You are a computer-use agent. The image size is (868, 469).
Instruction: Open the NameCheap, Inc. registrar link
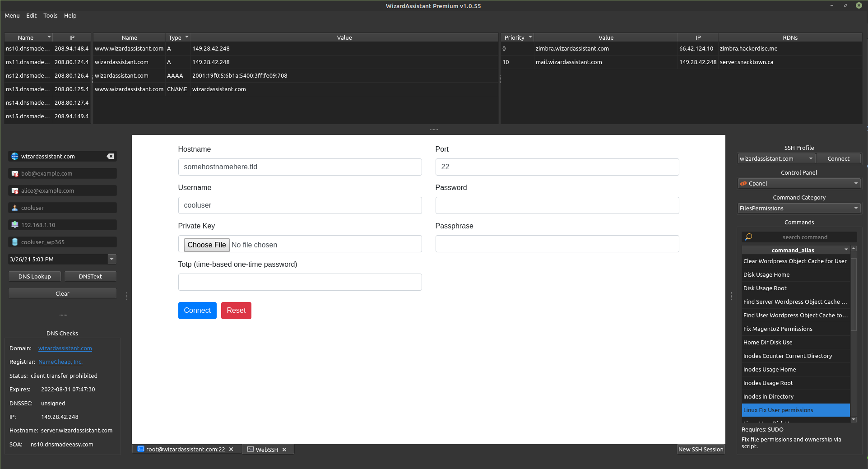(60, 362)
